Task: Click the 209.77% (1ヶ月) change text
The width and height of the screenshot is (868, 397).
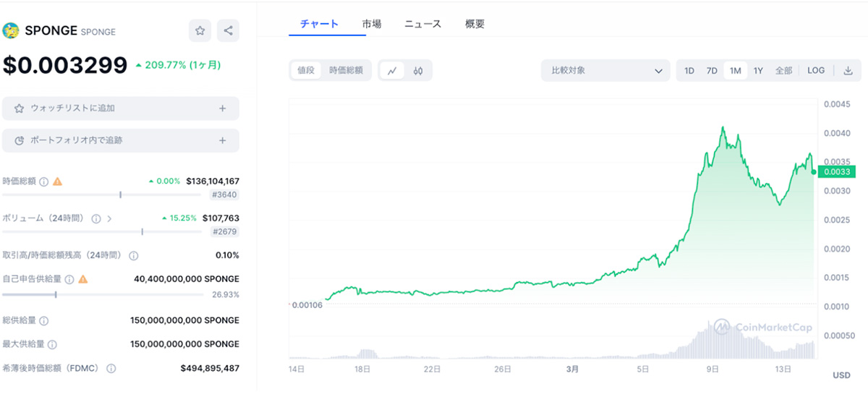Action: click(178, 65)
